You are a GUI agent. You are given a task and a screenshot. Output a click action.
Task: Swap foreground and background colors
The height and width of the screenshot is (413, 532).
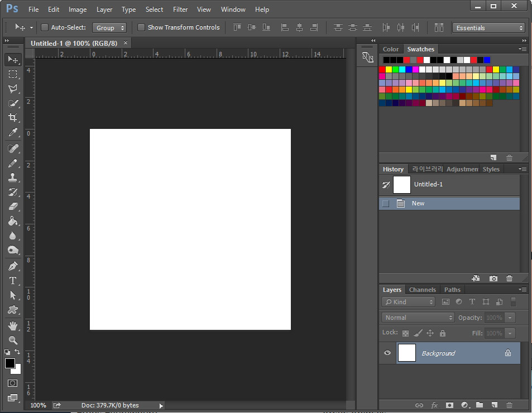[x=17, y=352]
